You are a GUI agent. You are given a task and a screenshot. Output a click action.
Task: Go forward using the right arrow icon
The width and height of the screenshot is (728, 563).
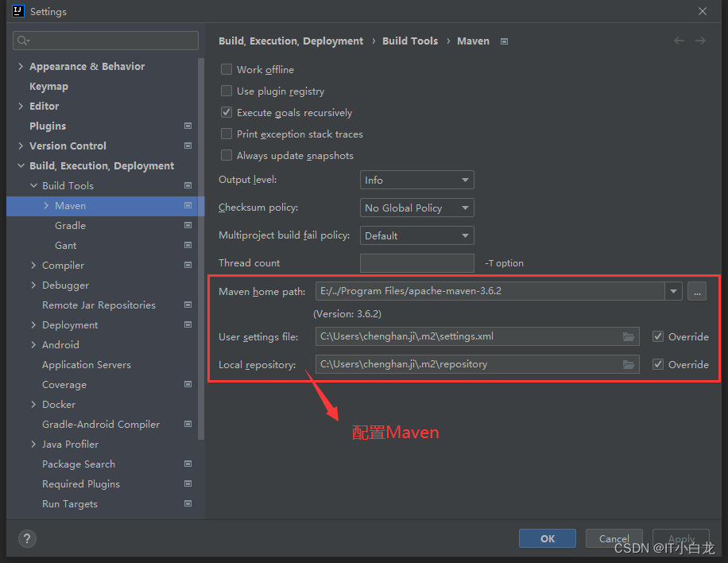click(x=701, y=41)
